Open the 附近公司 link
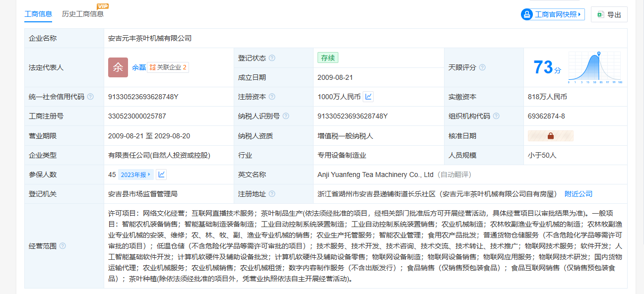The image size is (644, 294). [x=579, y=194]
